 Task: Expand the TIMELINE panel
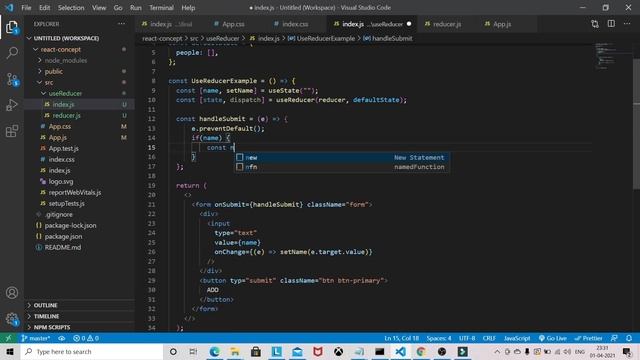pyautogui.click(x=80, y=316)
